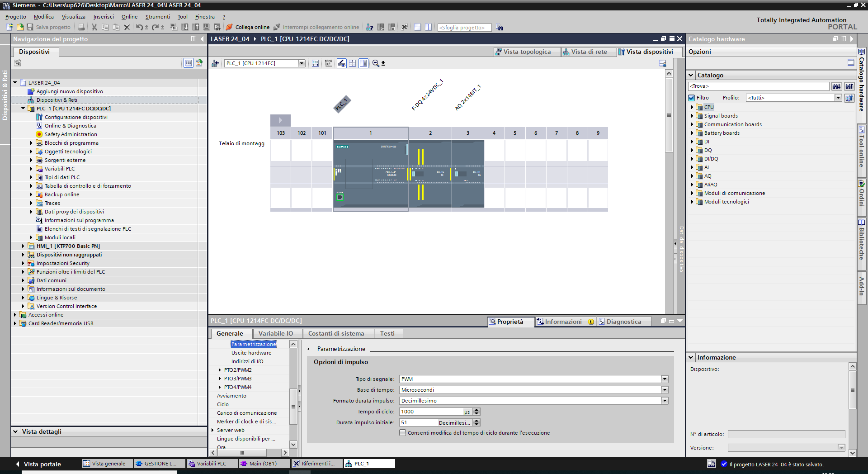Click the print icon in toolbar

(x=81, y=27)
